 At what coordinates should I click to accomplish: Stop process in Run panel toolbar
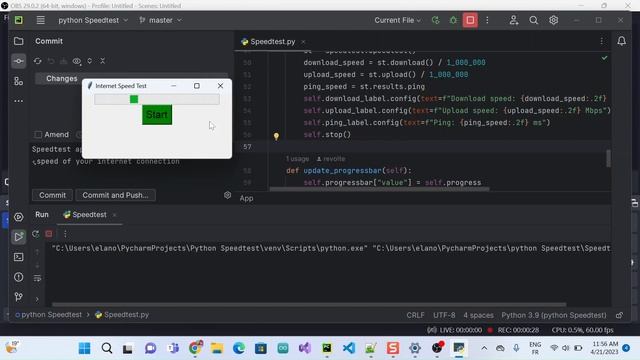click(x=49, y=234)
